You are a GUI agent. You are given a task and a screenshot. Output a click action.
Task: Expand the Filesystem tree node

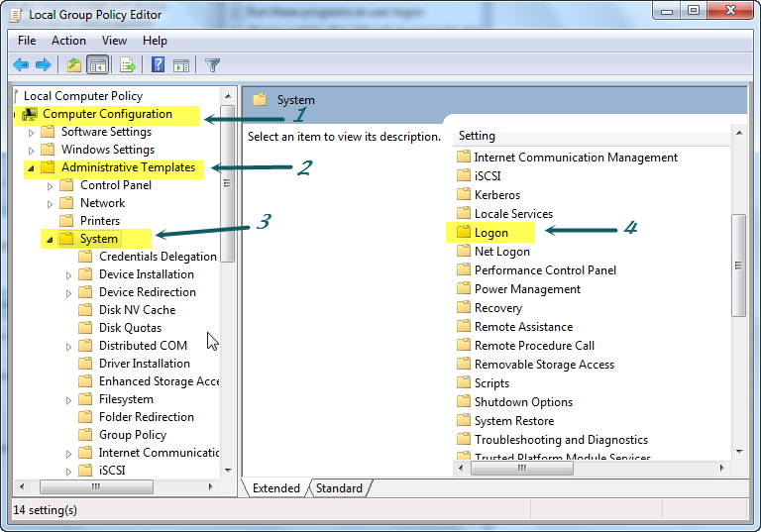coord(69,400)
